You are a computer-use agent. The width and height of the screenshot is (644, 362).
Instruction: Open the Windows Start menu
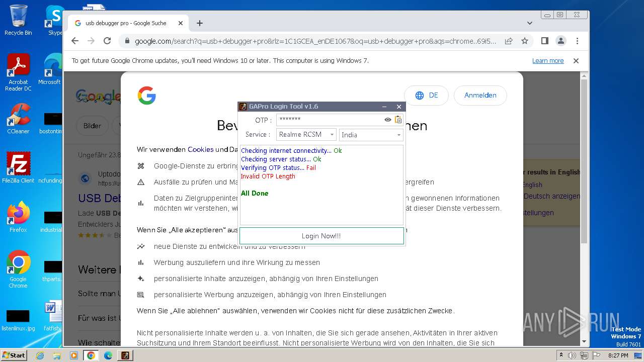pos(14,355)
